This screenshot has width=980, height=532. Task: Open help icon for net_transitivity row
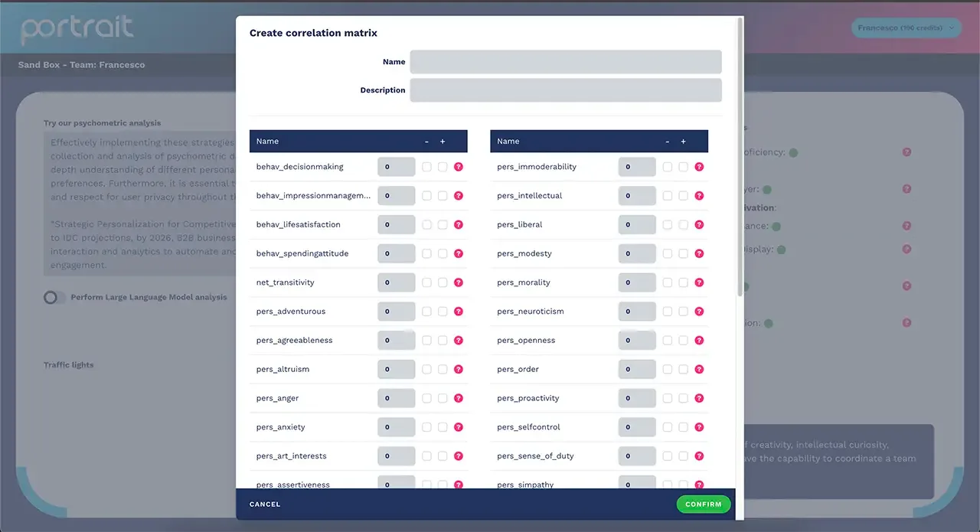tap(459, 282)
